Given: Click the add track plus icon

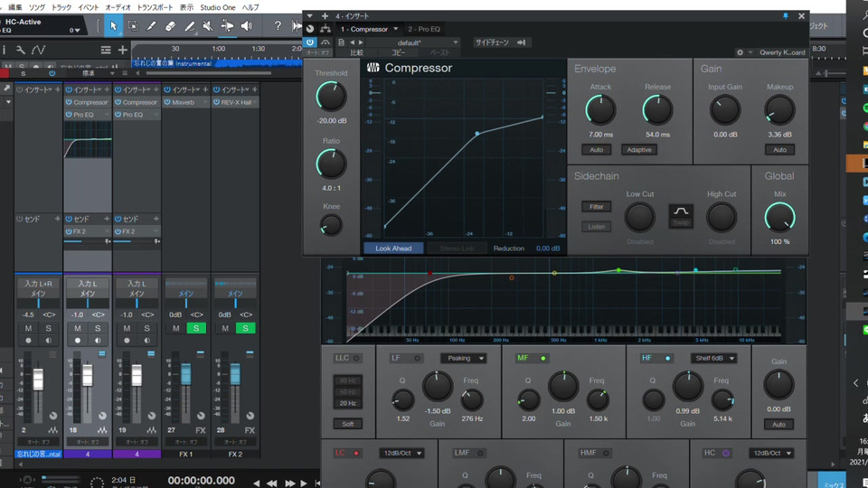Looking at the screenshot, I should coord(122,50).
